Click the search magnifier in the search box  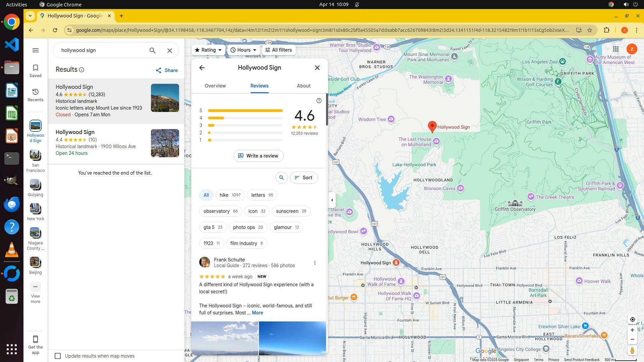[x=152, y=50]
